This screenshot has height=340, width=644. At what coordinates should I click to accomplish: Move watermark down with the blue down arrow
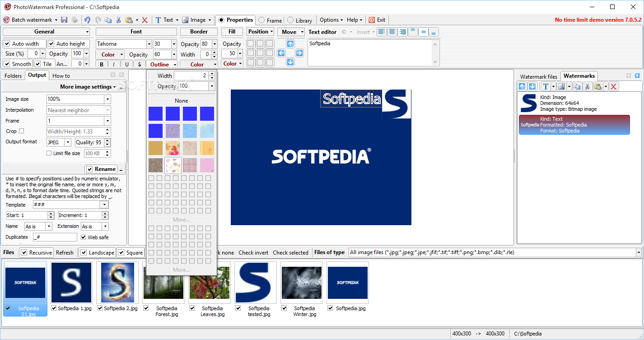[290, 62]
